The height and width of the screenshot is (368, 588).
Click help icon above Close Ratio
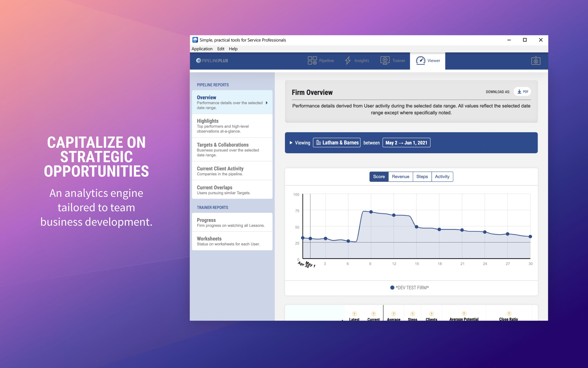pos(509,314)
